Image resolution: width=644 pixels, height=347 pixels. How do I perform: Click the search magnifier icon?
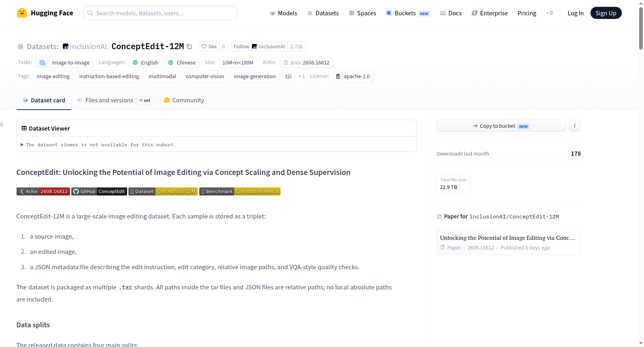90,13
